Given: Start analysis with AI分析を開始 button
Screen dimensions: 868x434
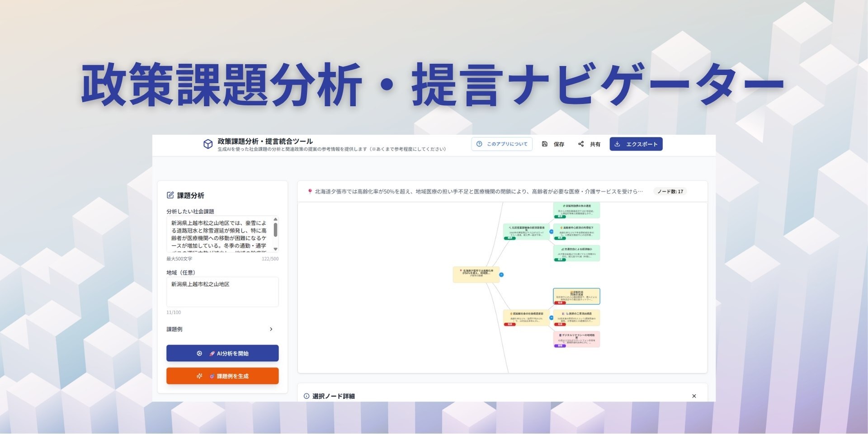Looking at the screenshot, I should pos(222,354).
